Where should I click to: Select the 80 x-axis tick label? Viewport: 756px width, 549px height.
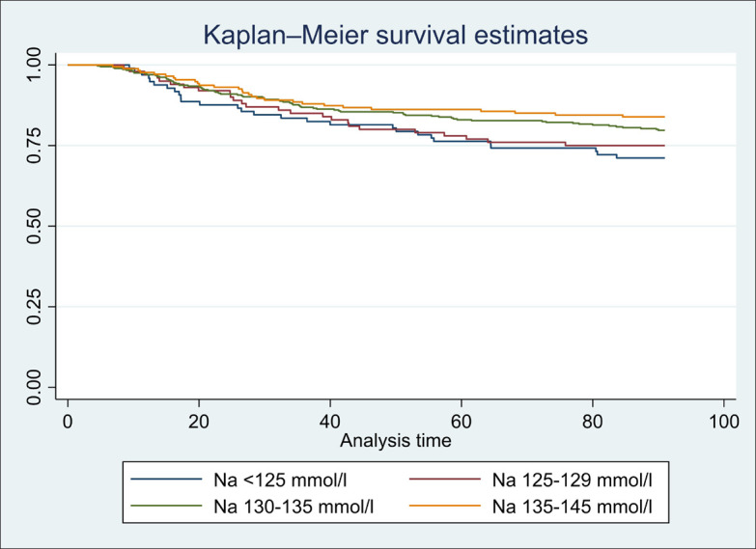(x=593, y=422)
